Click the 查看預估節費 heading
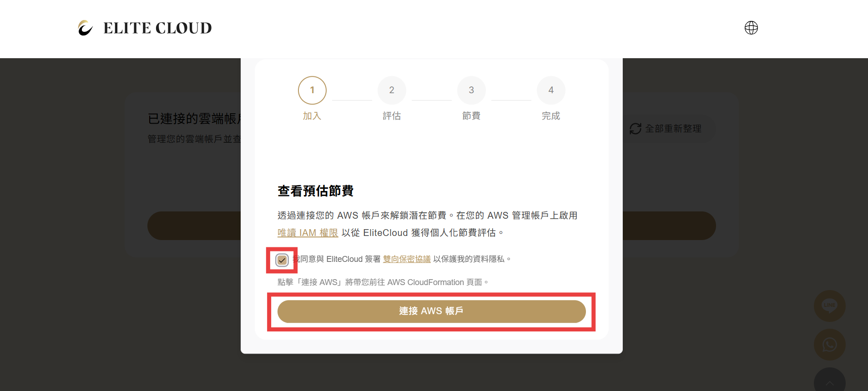868x391 pixels. point(316,191)
